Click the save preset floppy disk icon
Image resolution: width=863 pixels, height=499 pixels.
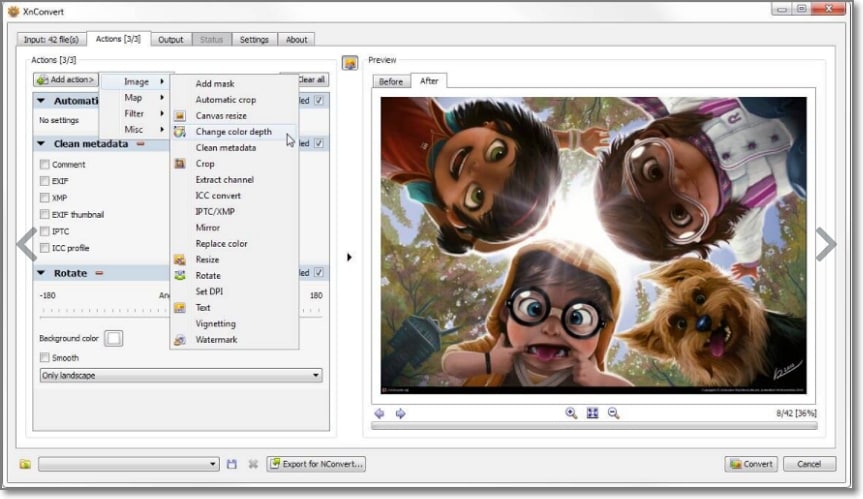coord(232,464)
